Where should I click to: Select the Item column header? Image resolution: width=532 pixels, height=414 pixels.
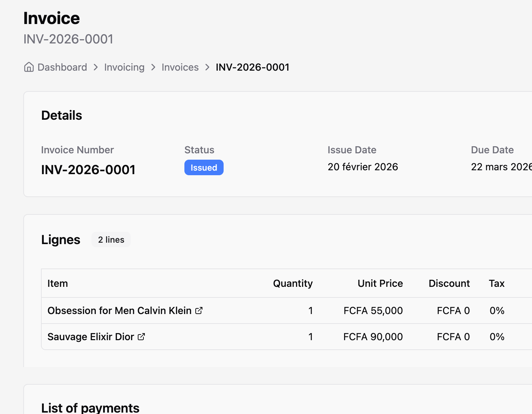click(58, 283)
